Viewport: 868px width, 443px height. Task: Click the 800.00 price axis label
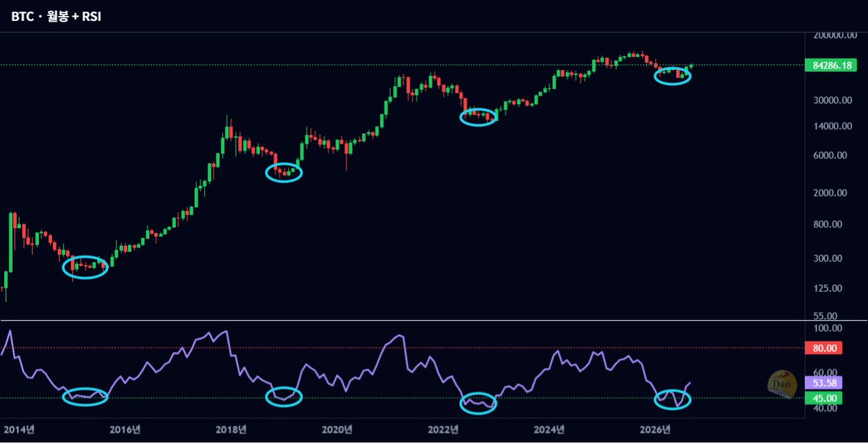828,224
